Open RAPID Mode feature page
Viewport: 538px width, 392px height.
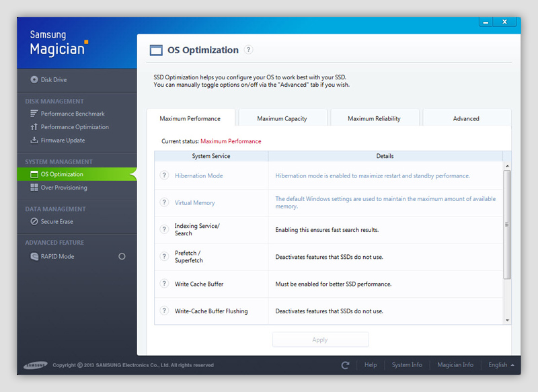coord(57,257)
